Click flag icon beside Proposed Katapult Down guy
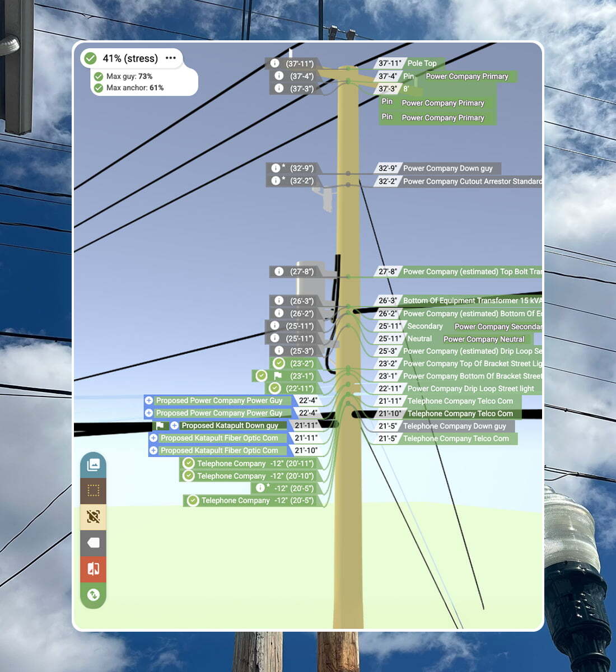 tap(160, 426)
